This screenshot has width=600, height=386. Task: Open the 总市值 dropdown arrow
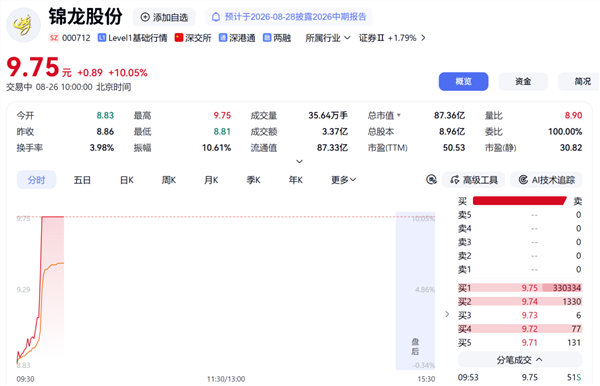coord(399,115)
